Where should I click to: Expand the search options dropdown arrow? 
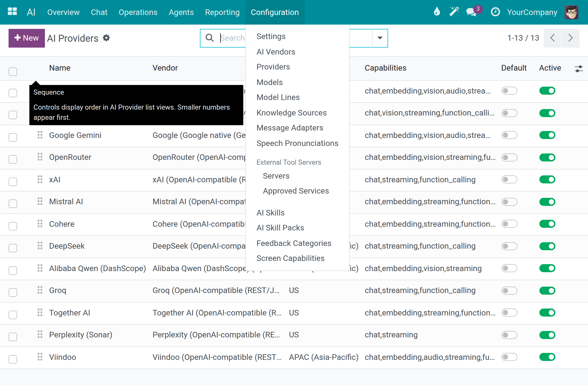380,38
